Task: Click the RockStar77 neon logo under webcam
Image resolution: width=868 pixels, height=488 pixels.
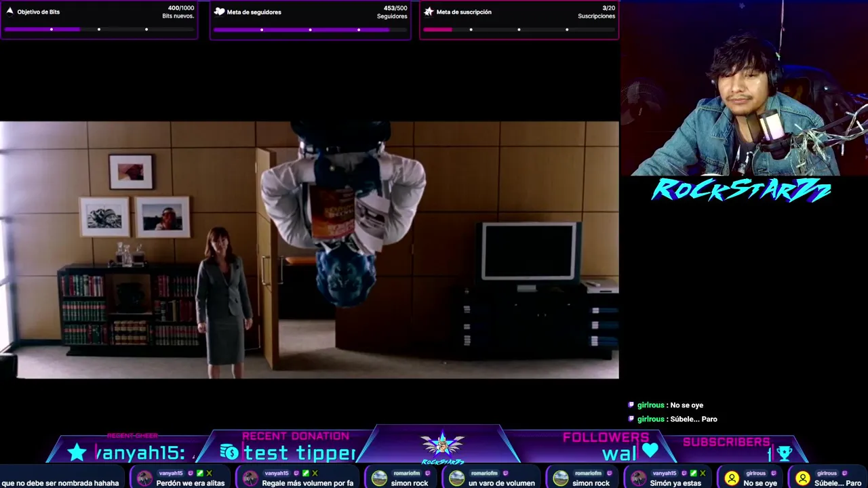Action: pos(741,190)
